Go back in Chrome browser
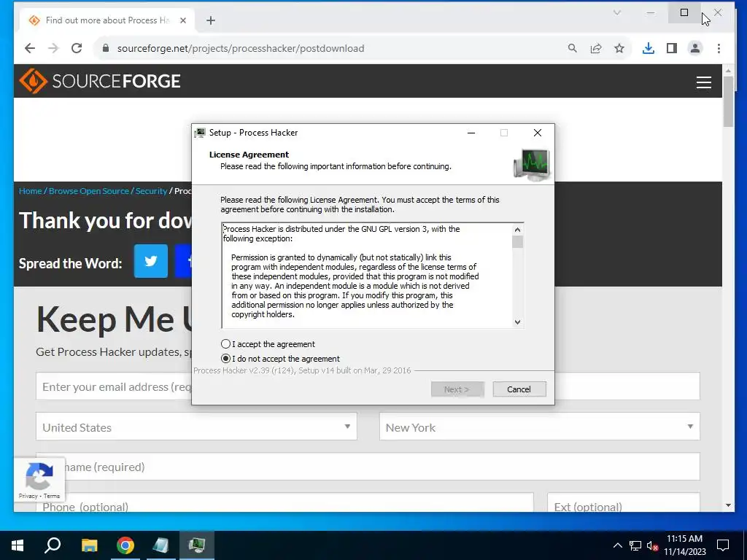This screenshot has height=560, width=747. (x=30, y=48)
